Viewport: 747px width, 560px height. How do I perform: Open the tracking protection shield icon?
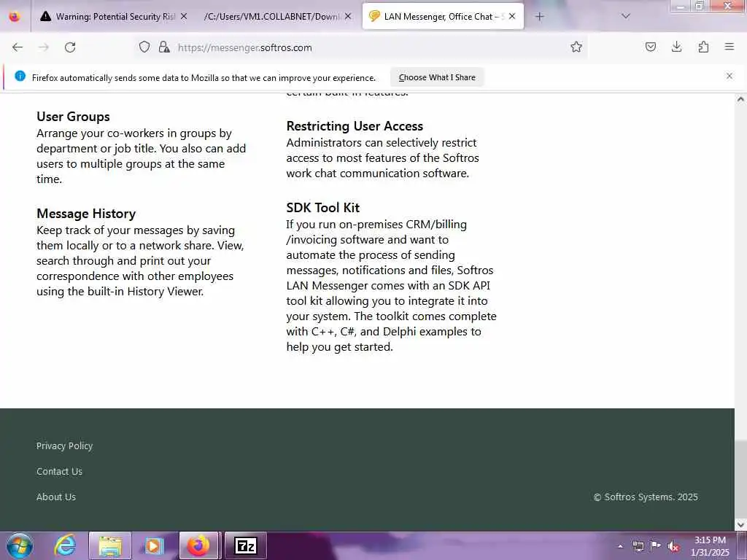(144, 47)
